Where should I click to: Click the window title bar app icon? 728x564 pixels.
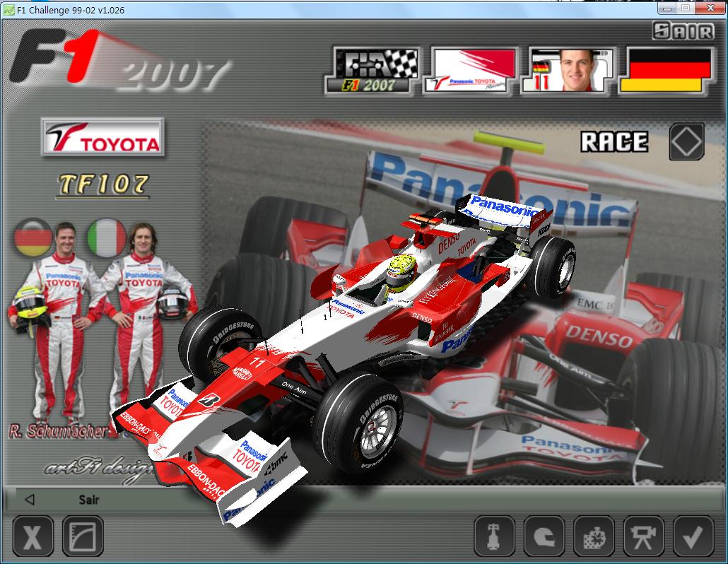[x=8, y=10]
